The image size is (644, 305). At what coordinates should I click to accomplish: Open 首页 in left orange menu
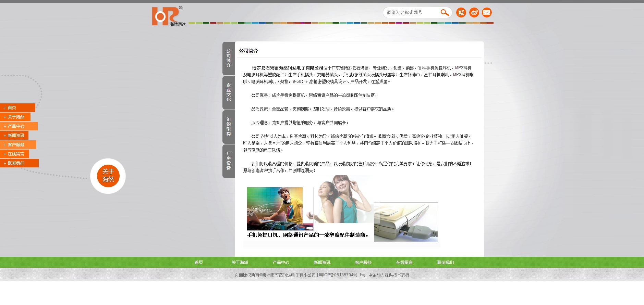[17, 107]
